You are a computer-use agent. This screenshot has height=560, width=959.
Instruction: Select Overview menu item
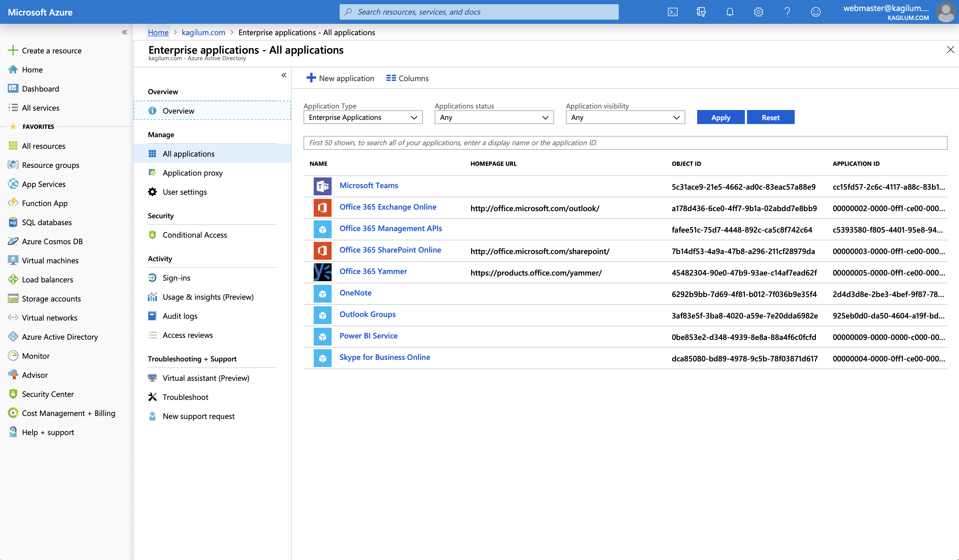point(212,111)
